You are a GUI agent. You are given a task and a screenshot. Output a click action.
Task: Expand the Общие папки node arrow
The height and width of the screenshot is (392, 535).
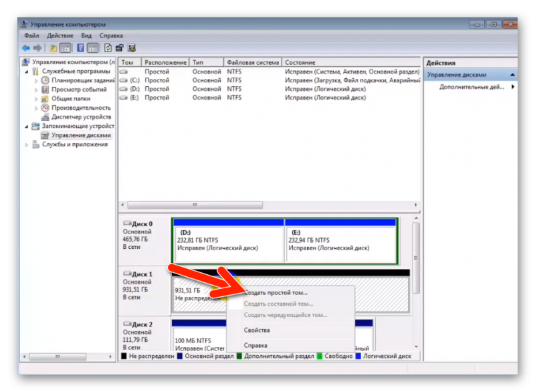(x=36, y=99)
